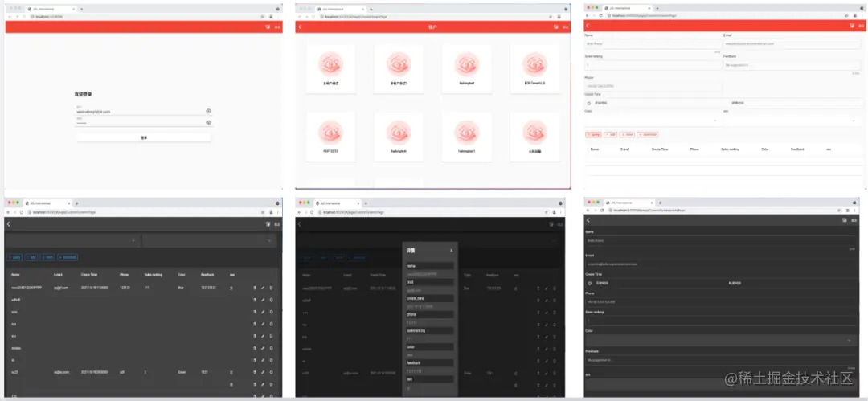Edit the Blue color row in dark table

[x=263, y=288]
